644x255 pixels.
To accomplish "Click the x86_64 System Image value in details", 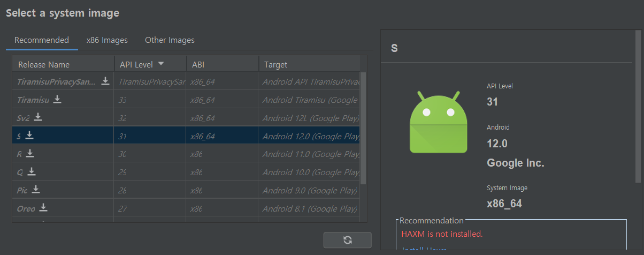I will coord(504,204).
